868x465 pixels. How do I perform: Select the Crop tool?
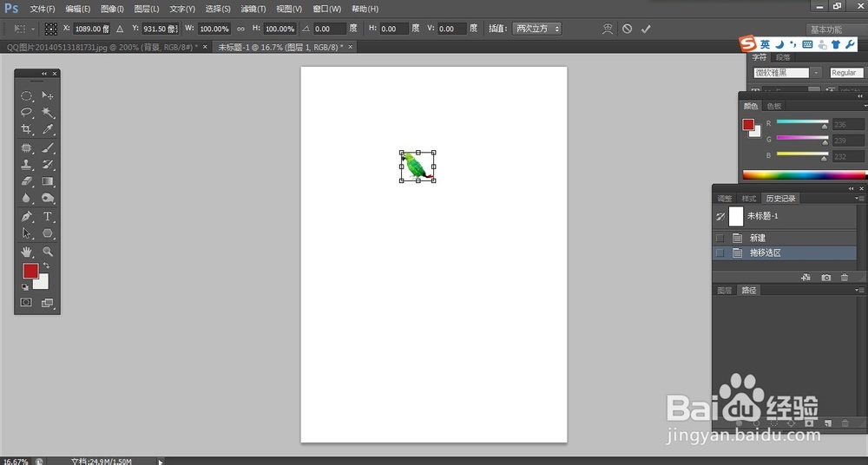point(26,129)
